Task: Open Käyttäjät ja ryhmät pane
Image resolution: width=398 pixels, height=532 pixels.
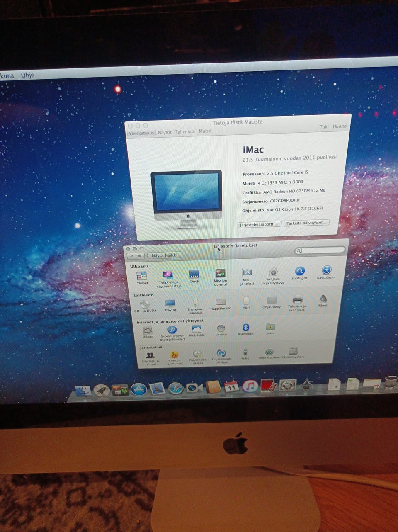Action: 150,358
